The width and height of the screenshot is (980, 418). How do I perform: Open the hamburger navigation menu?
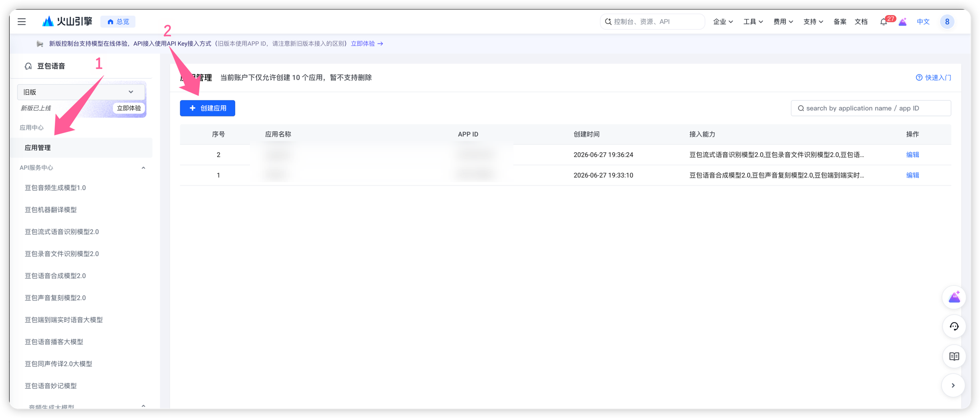22,22
